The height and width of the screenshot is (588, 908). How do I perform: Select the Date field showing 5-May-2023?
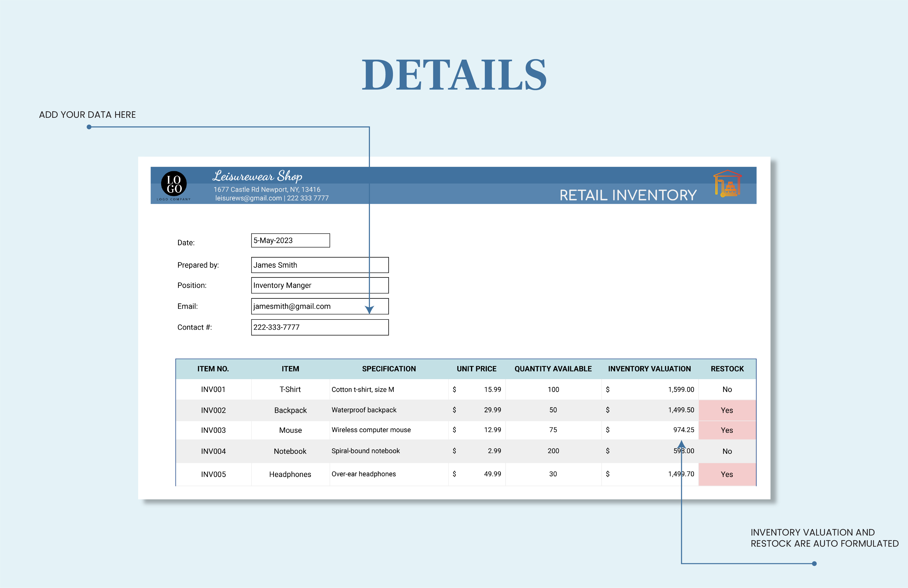290,241
